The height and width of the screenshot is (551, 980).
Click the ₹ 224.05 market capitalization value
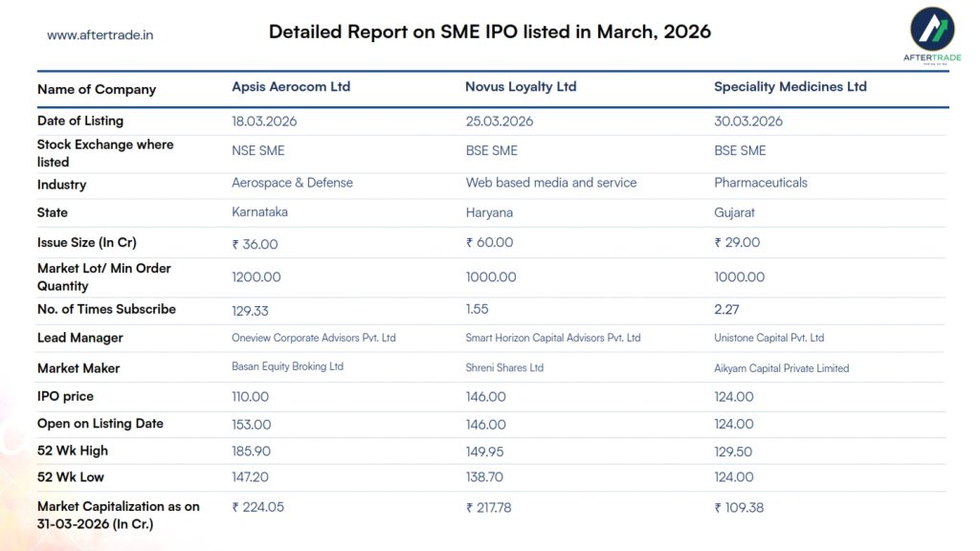pyautogui.click(x=257, y=508)
